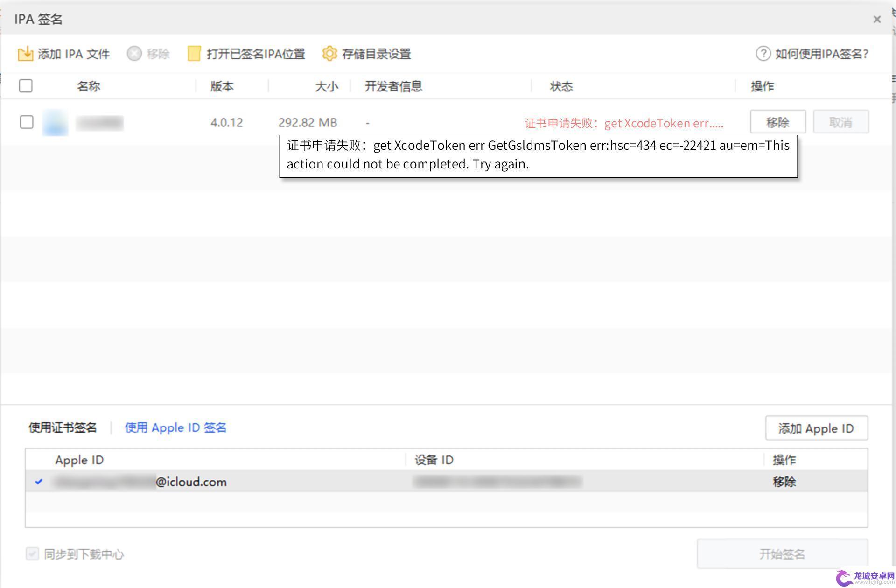Click the Apple ID column header
The width and height of the screenshot is (896, 588).
point(79,460)
